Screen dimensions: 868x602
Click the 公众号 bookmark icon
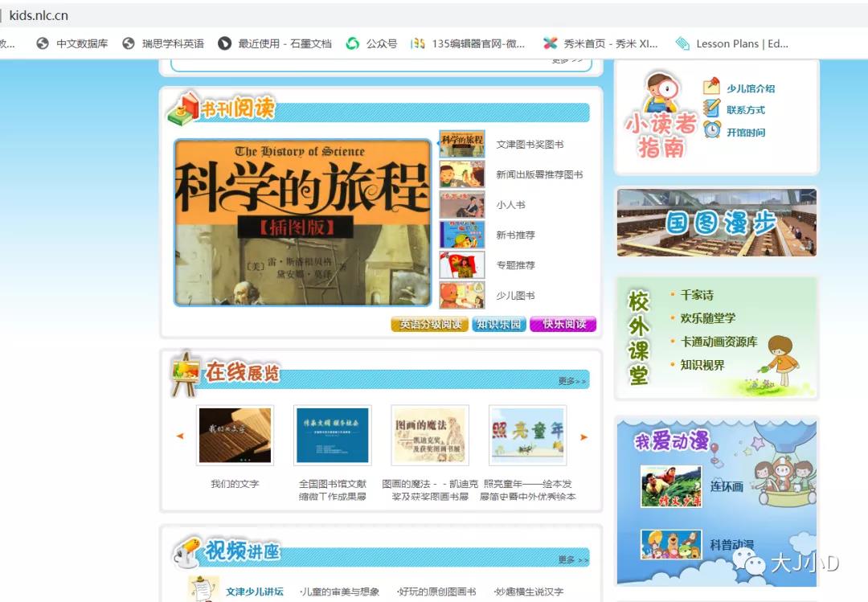click(x=353, y=43)
